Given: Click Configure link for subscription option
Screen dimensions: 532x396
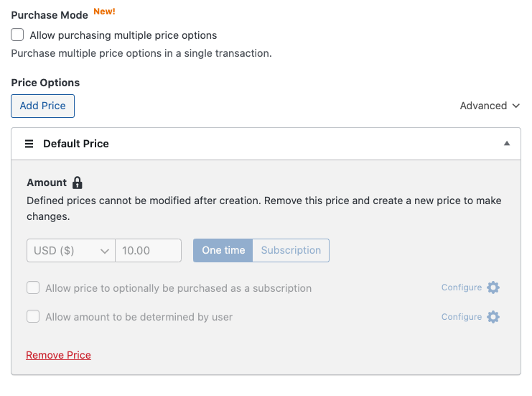Looking at the screenshot, I should point(462,287).
